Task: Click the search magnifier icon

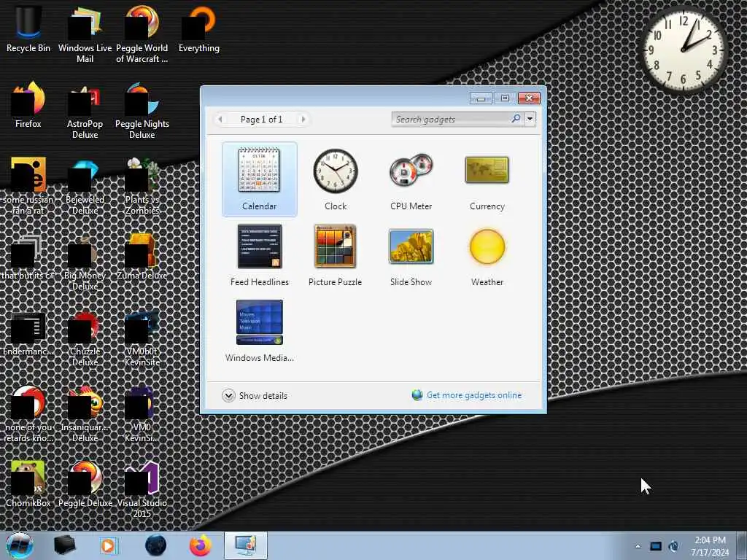Action: 516,119
